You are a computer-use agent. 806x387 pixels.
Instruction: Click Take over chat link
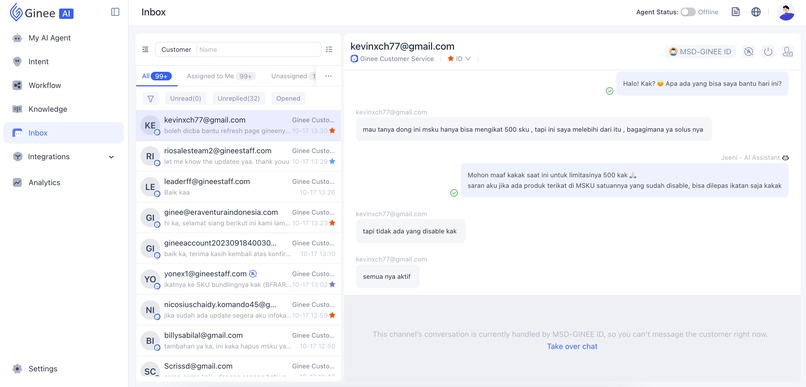[572, 346]
